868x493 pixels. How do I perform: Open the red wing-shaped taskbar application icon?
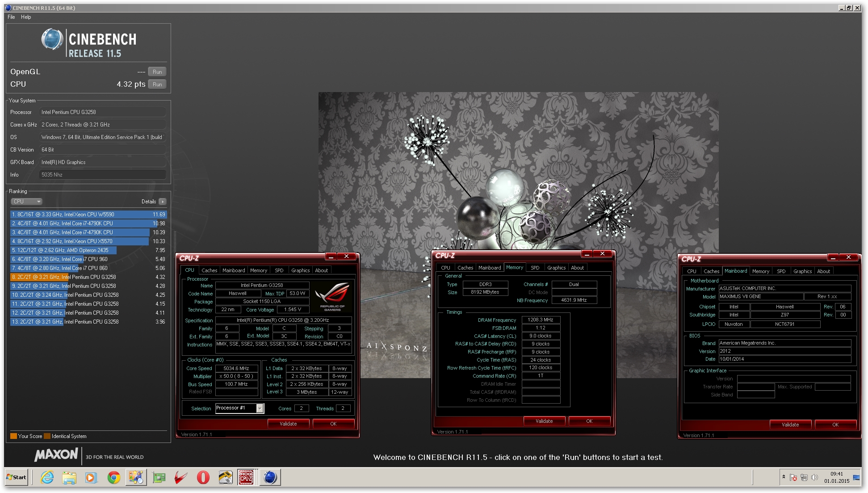180,477
